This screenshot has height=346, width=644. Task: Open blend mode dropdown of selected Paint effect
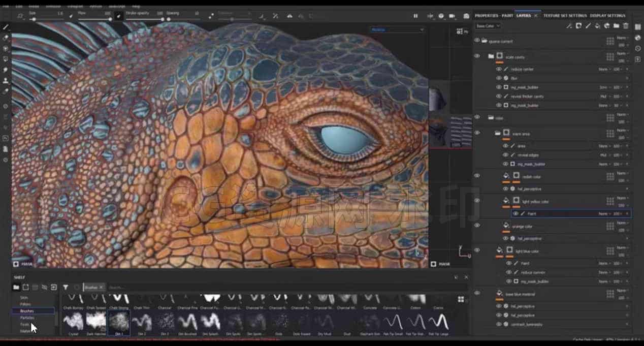coord(604,214)
